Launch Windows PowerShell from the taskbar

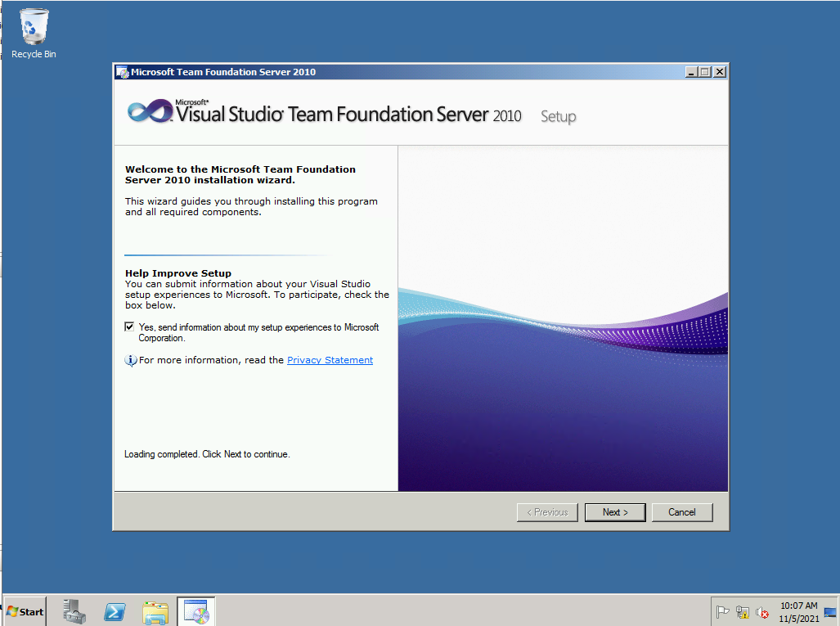115,611
